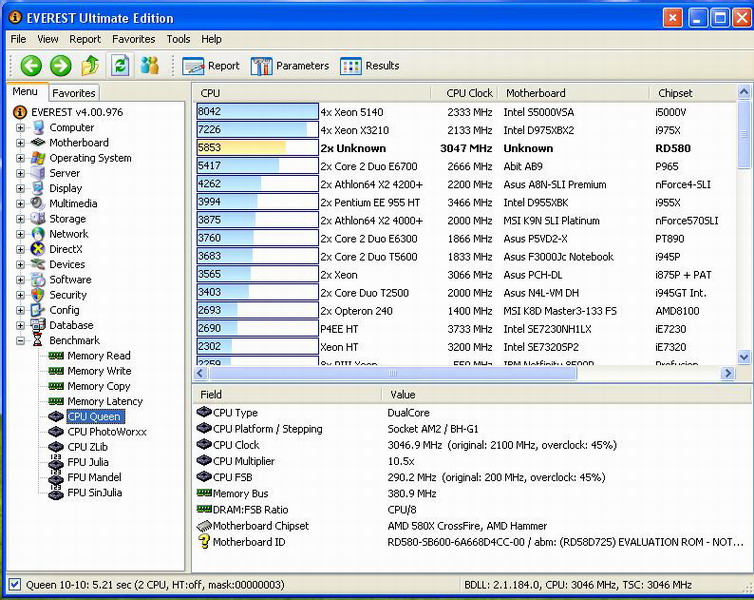754x600 pixels.
Task: Select the DirectX tree icon
Action: point(38,249)
